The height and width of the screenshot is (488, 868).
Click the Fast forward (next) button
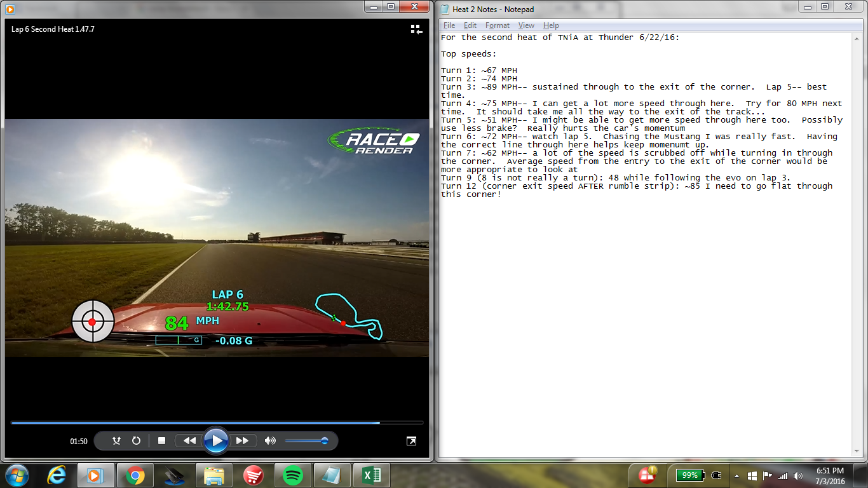(242, 440)
